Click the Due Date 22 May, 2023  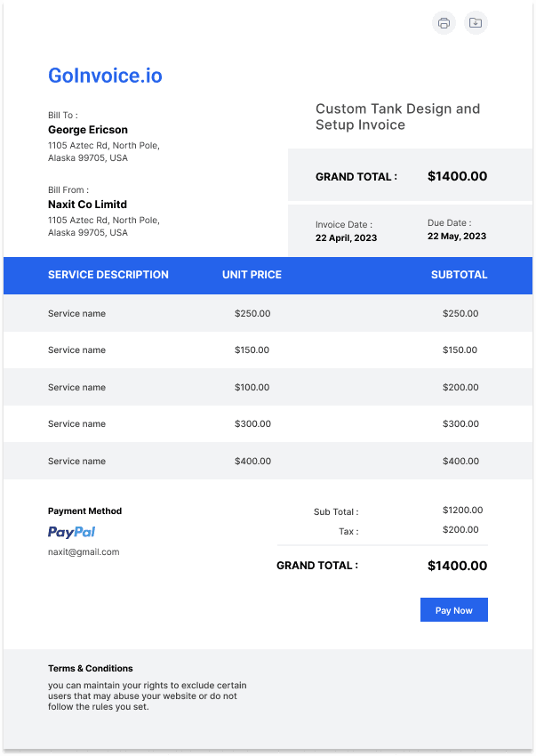click(457, 237)
